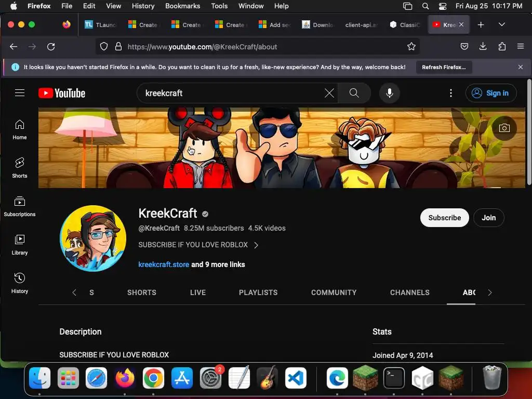Click the Joined Apr 9, 2014 text
The width and height of the screenshot is (532, 399).
pos(403,355)
